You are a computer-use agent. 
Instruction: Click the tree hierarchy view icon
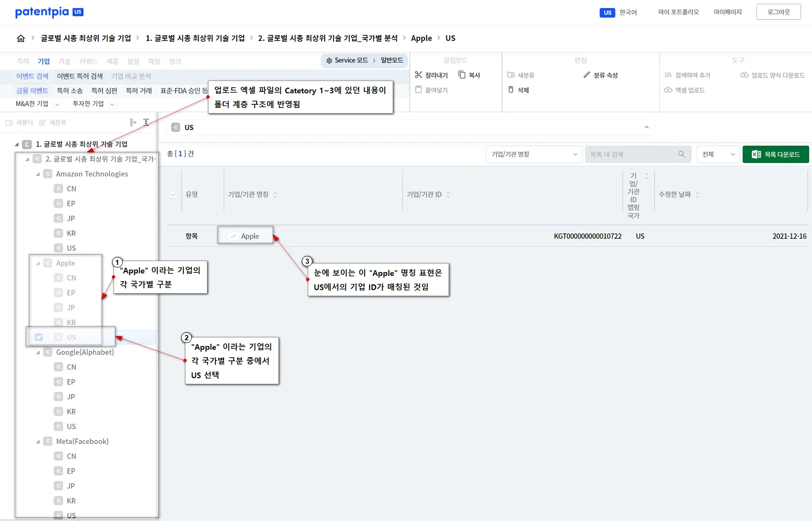(x=133, y=123)
